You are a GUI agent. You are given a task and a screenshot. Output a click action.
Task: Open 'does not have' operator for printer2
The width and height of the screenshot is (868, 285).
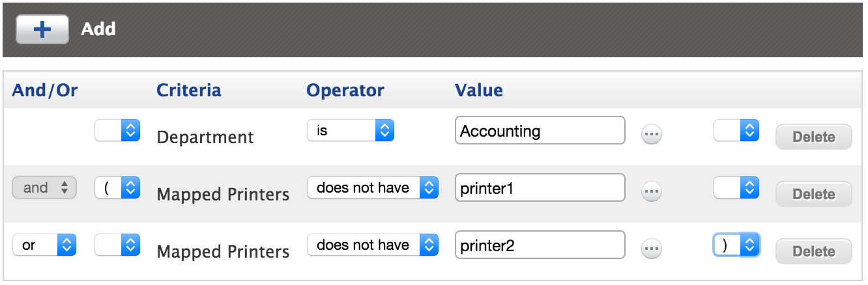(x=372, y=245)
